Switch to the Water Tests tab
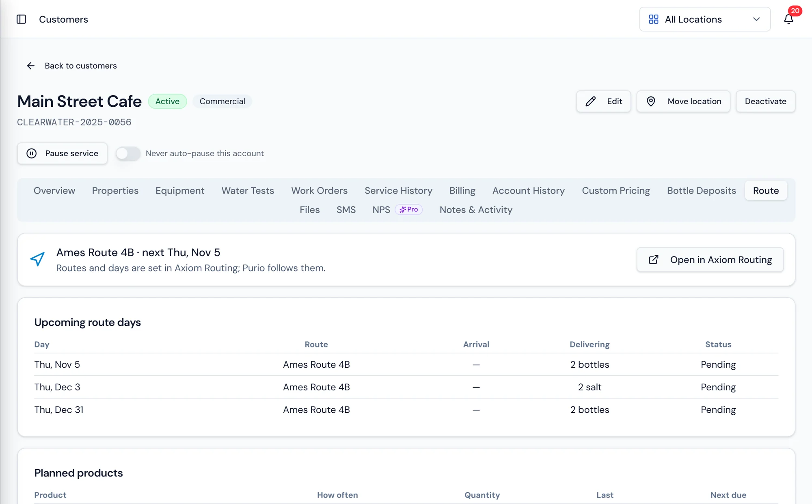812x504 pixels. [x=248, y=191]
